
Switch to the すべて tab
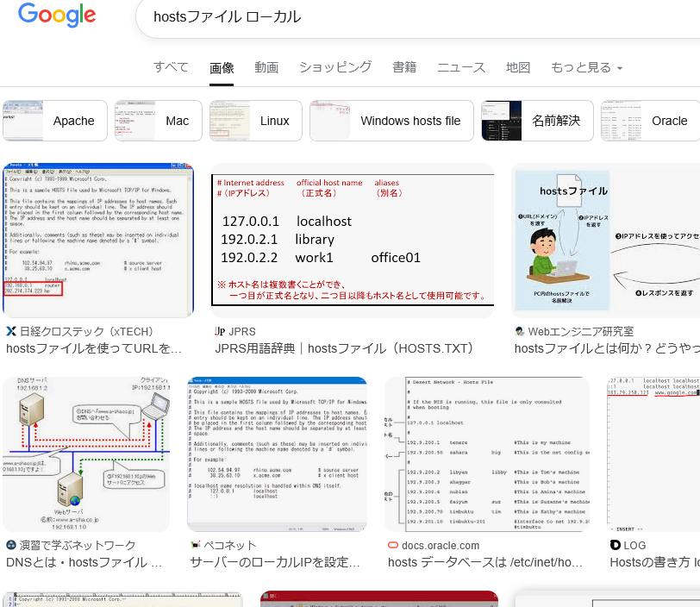[x=171, y=67]
